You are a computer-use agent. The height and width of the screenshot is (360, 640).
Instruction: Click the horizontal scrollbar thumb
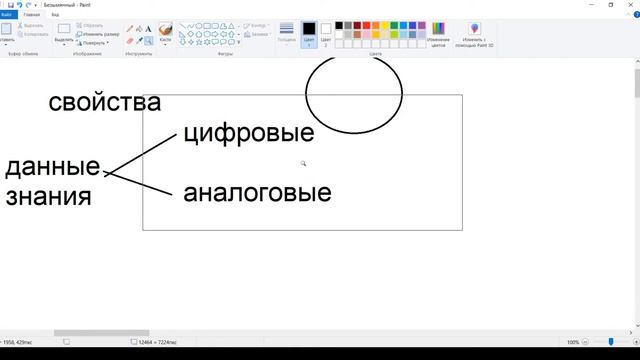pos(102,333)
